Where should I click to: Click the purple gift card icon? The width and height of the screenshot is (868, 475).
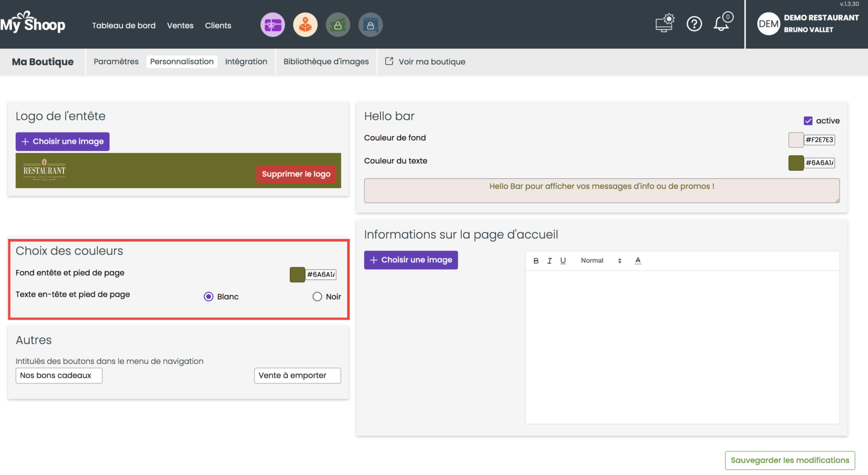click(273, 25)
